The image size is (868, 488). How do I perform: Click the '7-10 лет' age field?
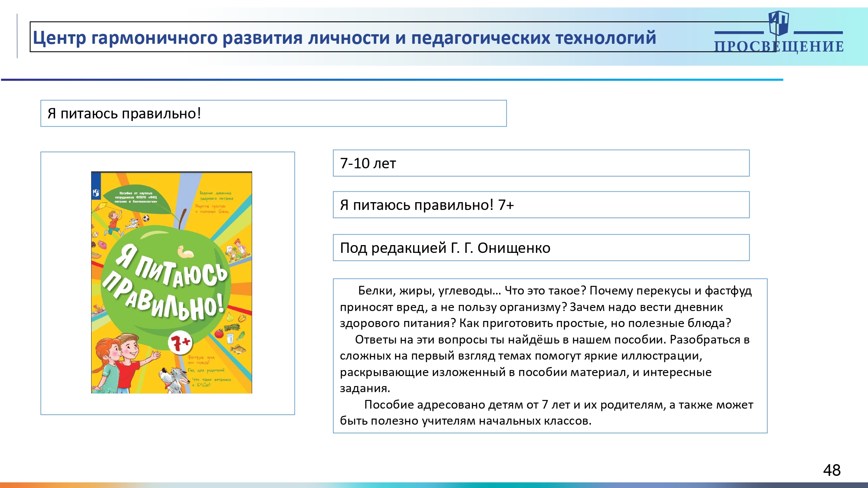[x=541, y=163]
